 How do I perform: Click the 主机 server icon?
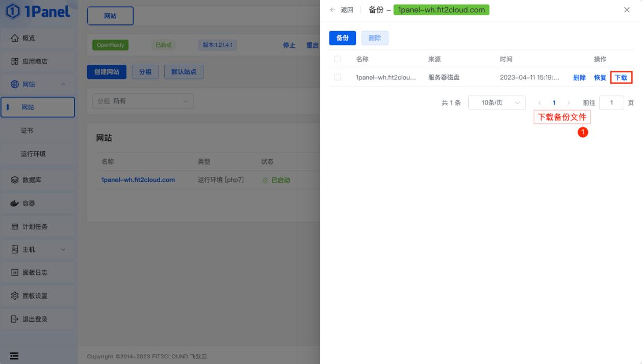[x=15, y=249]
